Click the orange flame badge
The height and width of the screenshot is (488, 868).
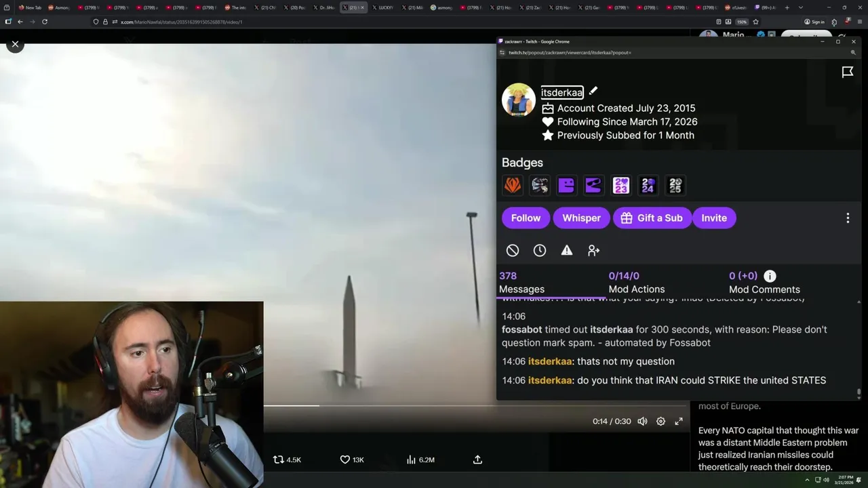point(513,185)
